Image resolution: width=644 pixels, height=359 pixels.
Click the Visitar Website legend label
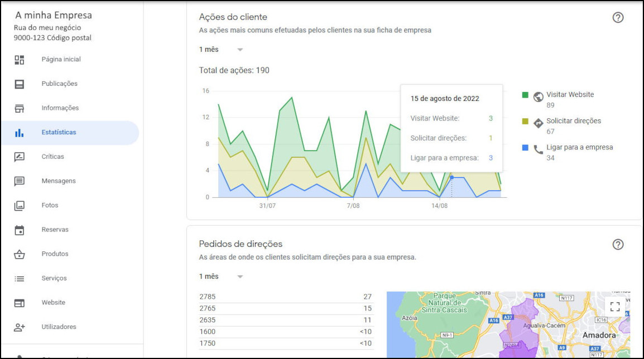coord(570,95)
